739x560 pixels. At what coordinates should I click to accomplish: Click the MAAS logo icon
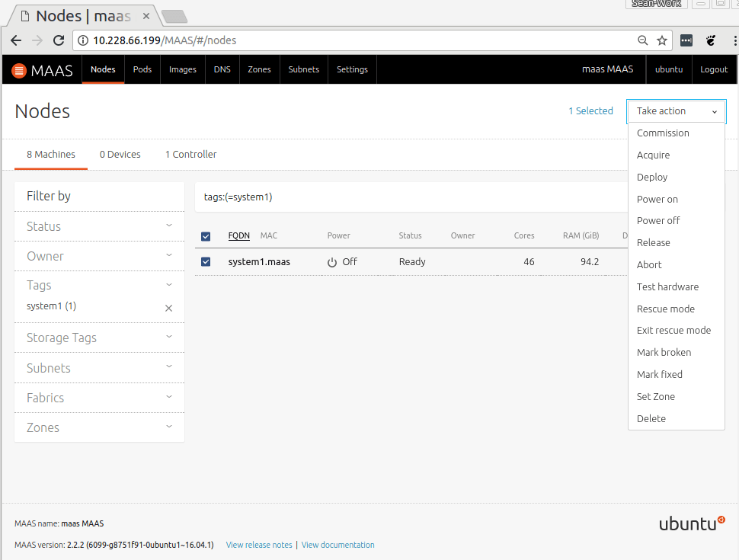coord(19,71)
